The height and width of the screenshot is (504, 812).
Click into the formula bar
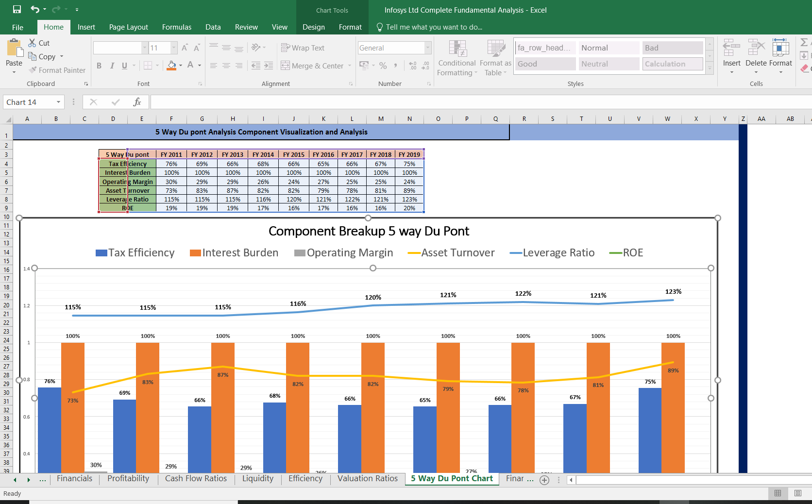click(481, 102)
